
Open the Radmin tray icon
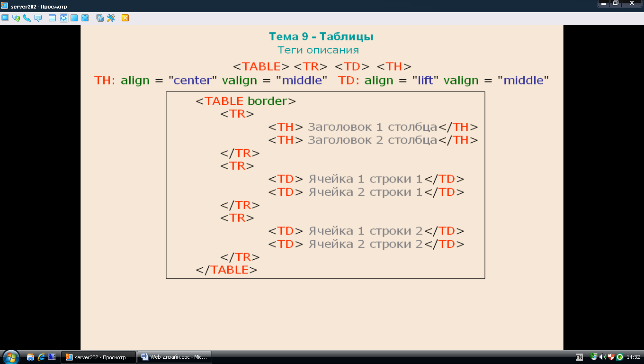click(594, 357)
